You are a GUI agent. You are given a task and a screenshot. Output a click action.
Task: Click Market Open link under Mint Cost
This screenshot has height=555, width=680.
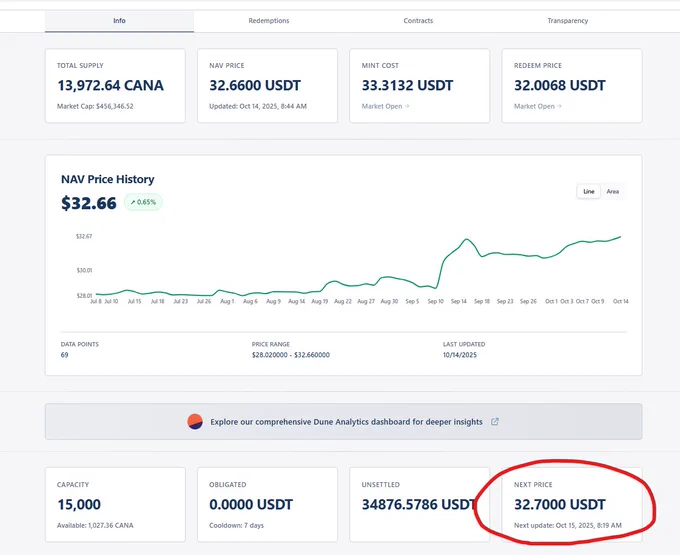click(x=382, y=106)
